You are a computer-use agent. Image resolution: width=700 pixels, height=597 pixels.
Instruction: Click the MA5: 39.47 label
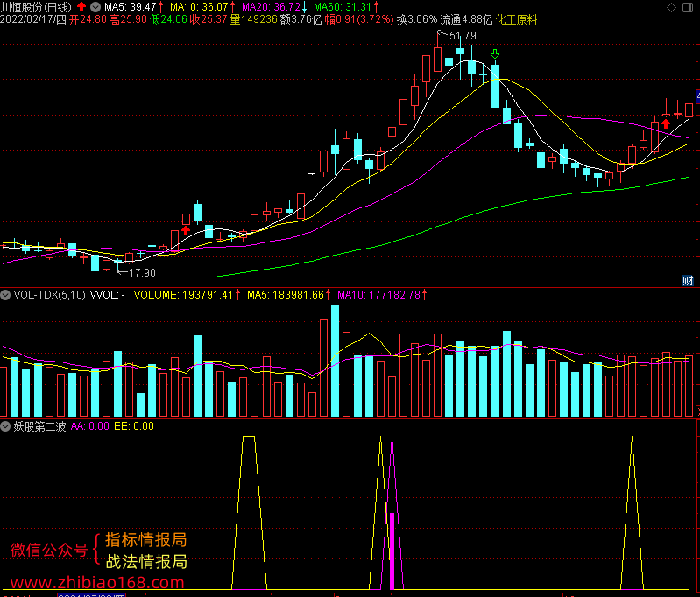[x=131, y=7]
